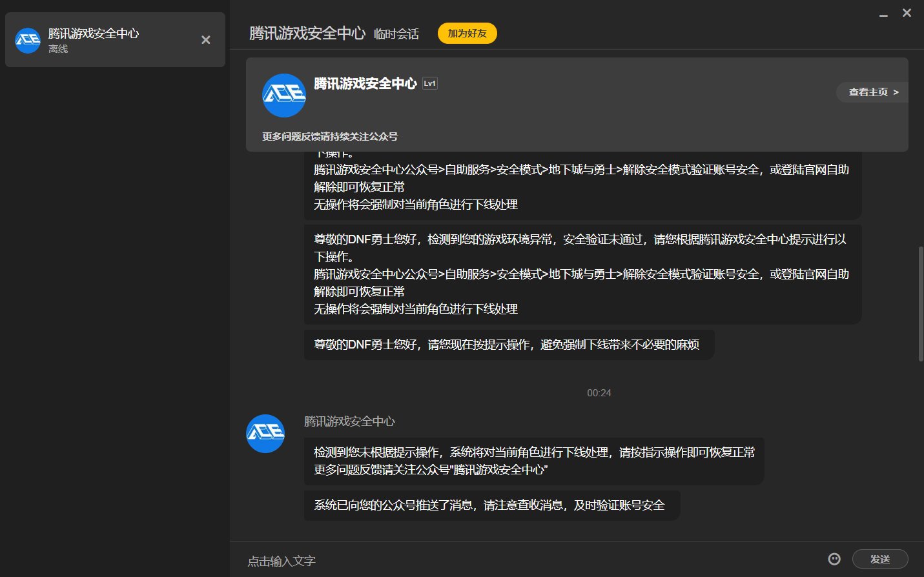The image size is (924, 577).
Task: Click the message 系统已向您的公众号推送了消息
Action: [492, 505]
